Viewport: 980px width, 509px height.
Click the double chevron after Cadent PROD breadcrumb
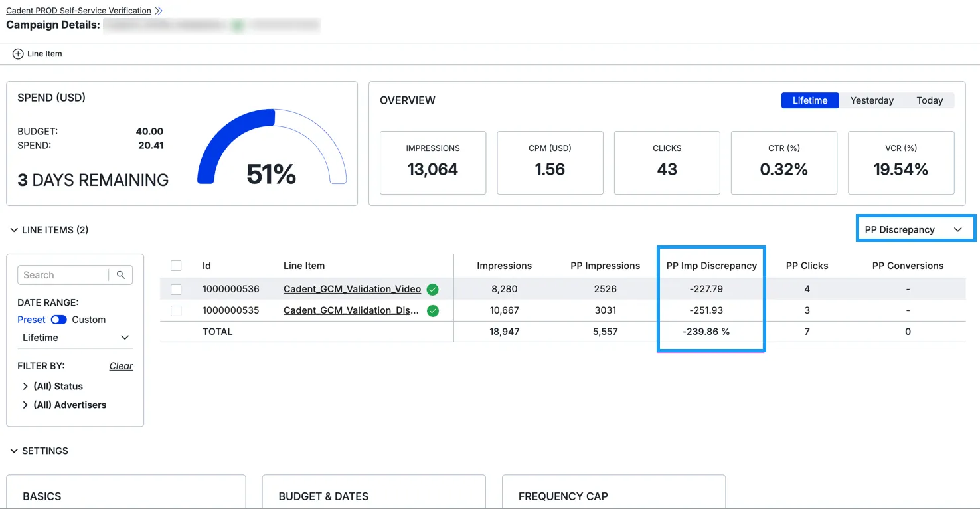tap(158, 11)
